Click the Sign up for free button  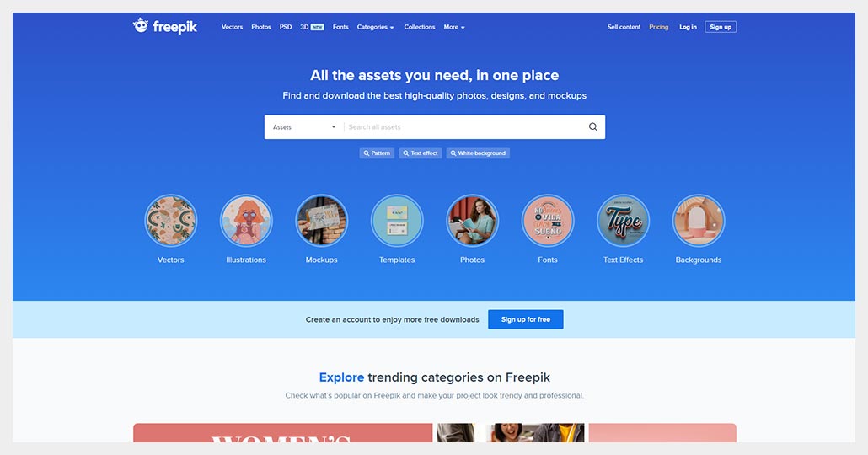(525, 319)
